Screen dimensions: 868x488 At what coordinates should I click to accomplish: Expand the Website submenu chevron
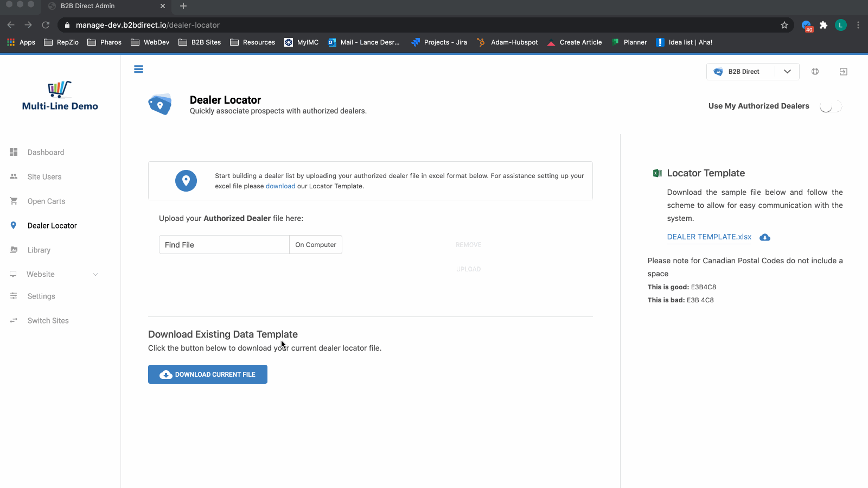tap(95, 274)
